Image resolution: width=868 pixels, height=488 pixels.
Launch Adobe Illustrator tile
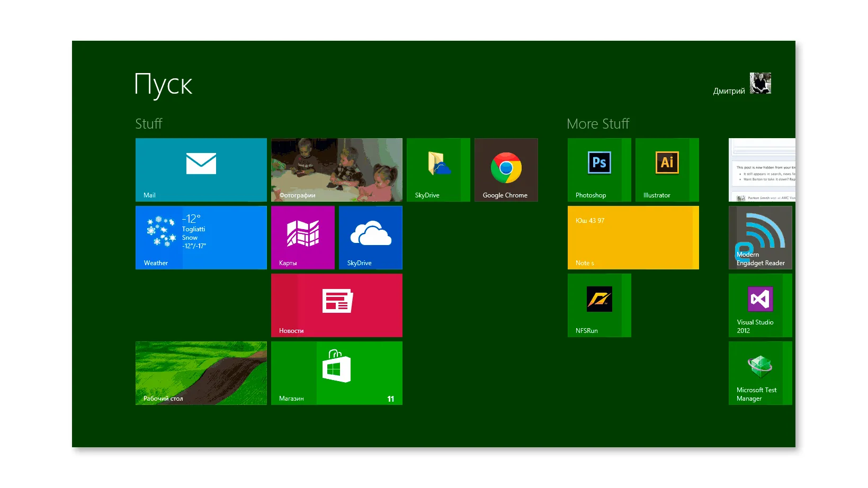click(667, 169)
